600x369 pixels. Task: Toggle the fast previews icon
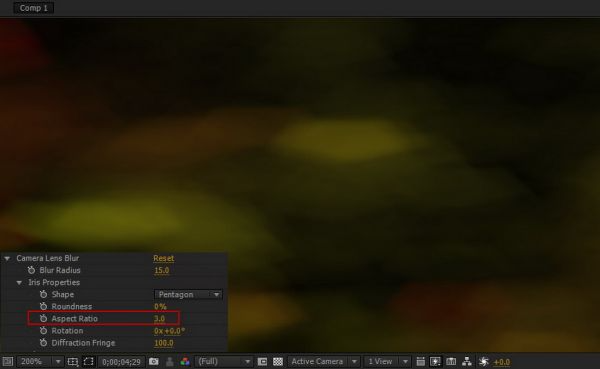tap(435, 362)
